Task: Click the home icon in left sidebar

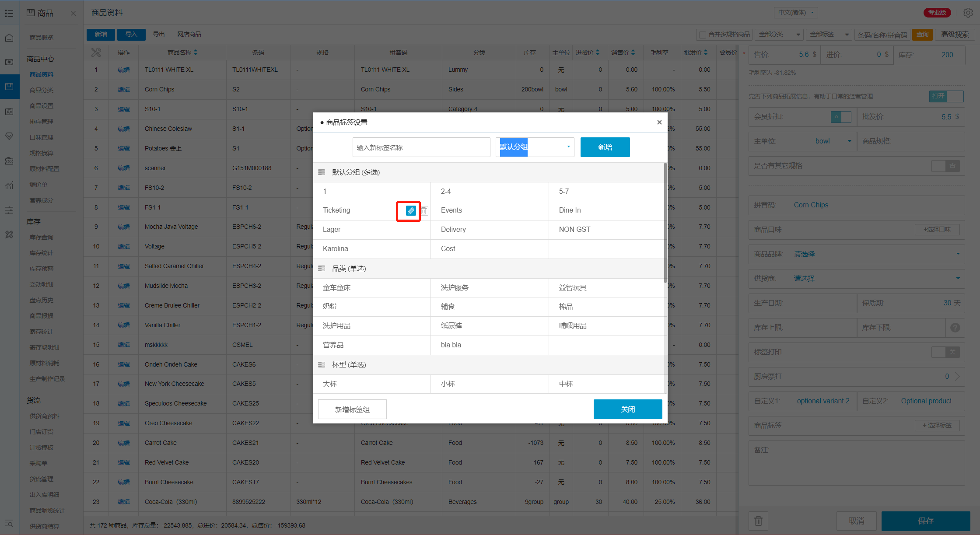Action: click(9, 38)
